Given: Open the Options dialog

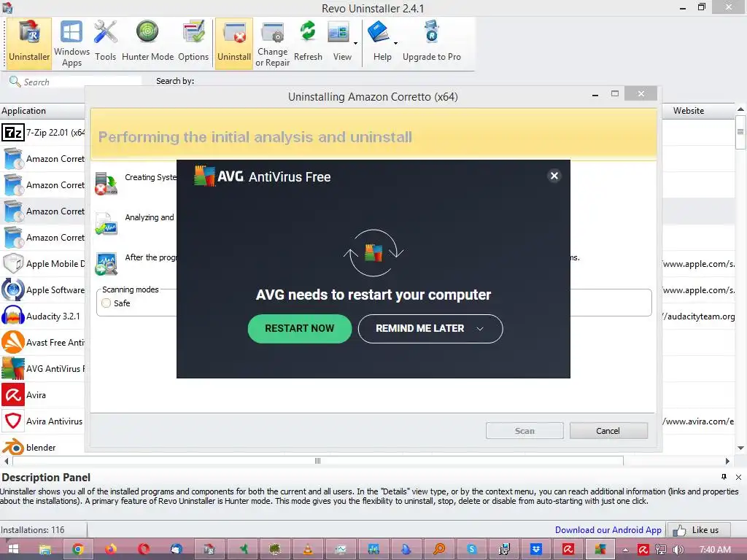Looking at the screenshot, I should 193,43.
